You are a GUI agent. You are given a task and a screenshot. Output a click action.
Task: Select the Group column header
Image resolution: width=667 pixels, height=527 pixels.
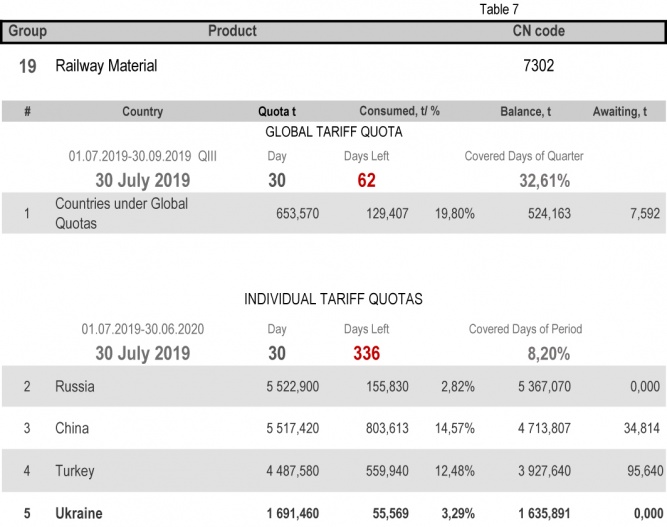pos(28,31)
